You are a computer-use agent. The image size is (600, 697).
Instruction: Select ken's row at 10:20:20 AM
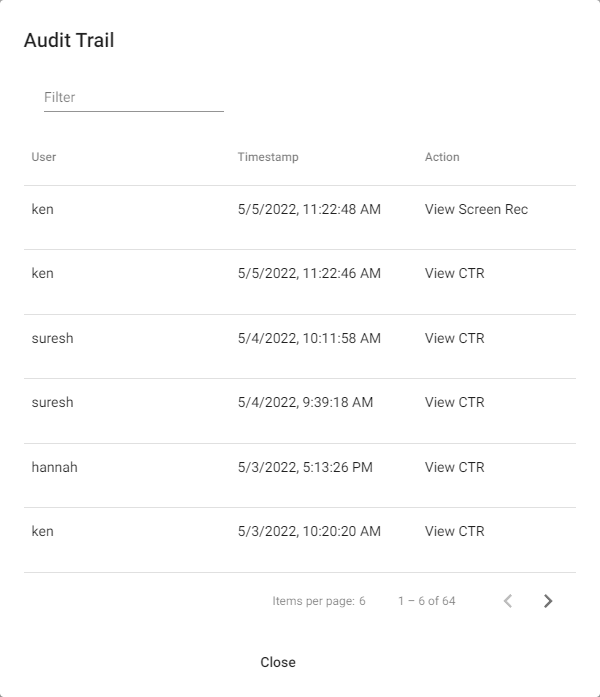300,540
